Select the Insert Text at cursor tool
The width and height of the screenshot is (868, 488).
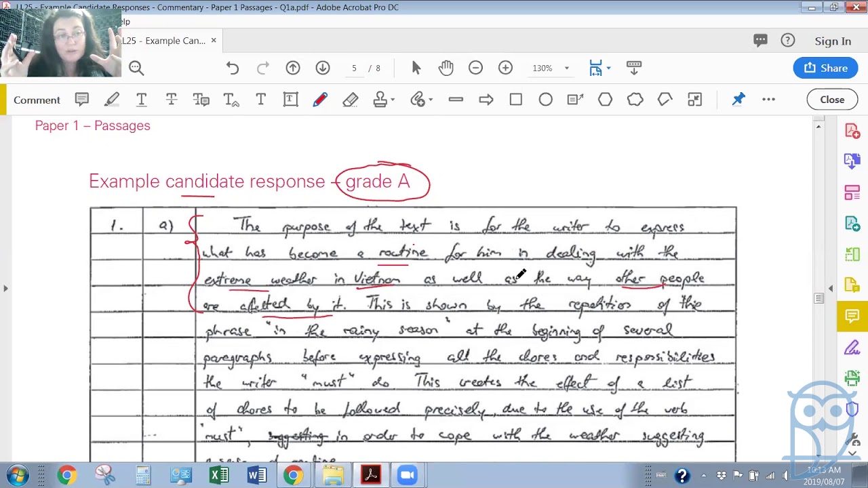(231, 100)
